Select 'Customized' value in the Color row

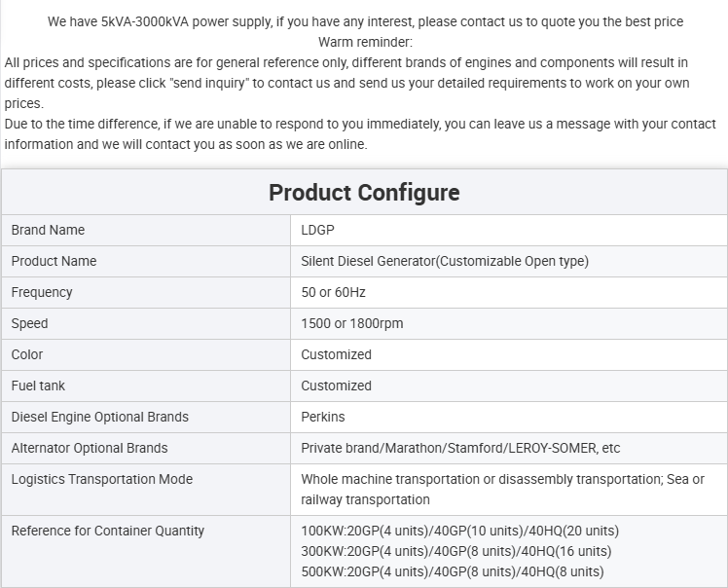point(336,354)
